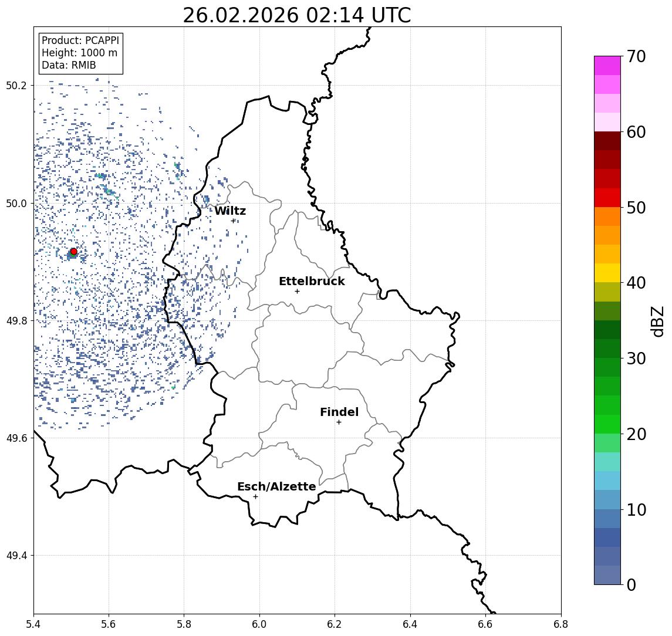Click the Esch/Alzette station cross marker
The height and width of the screenshot is (636, 672).
pyautogui.click(x=255, y=497)
